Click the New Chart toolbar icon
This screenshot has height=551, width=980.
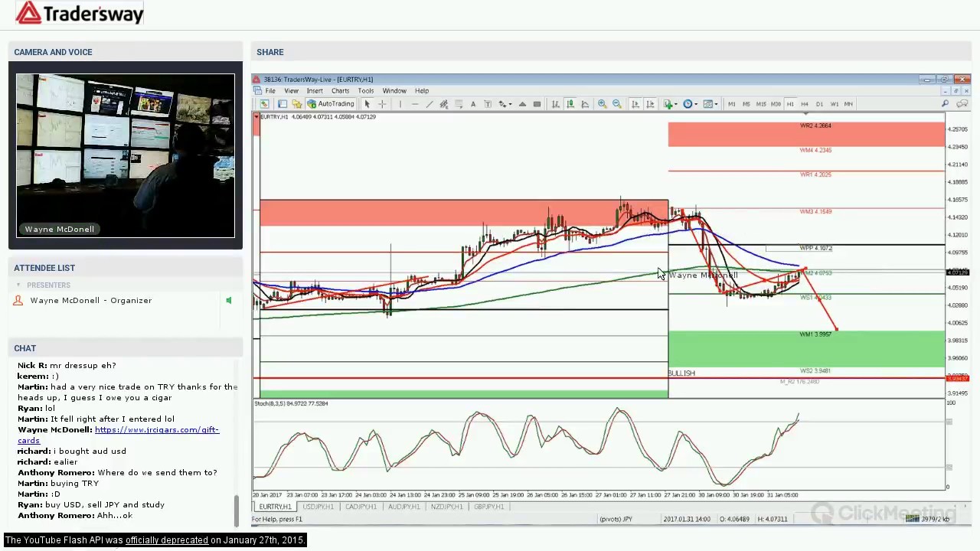[264, 104]
